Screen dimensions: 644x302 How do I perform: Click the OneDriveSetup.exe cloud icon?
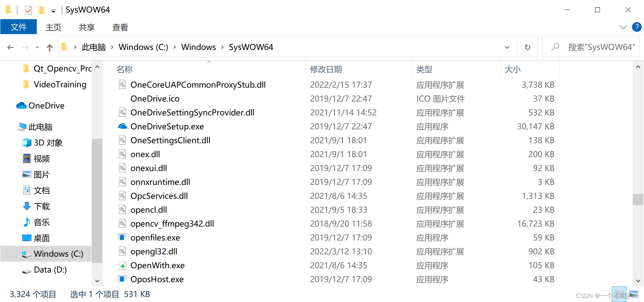(123, 126)
